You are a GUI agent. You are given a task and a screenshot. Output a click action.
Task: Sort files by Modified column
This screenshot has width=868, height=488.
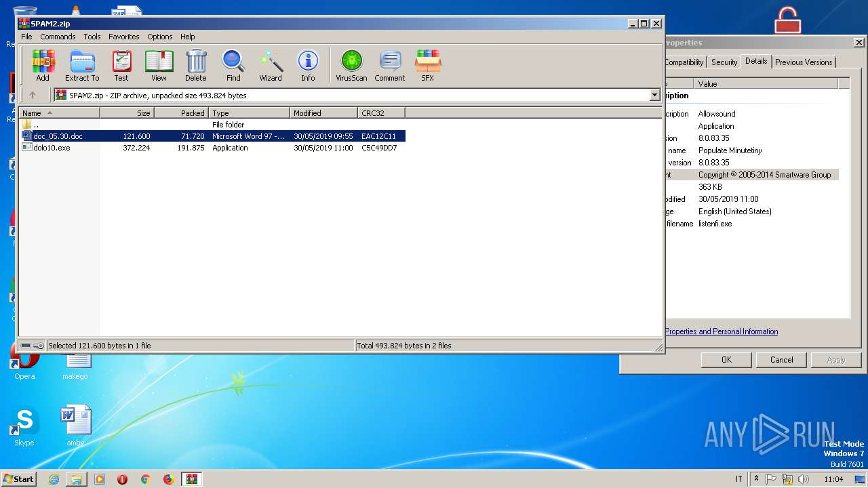(323, 113)
